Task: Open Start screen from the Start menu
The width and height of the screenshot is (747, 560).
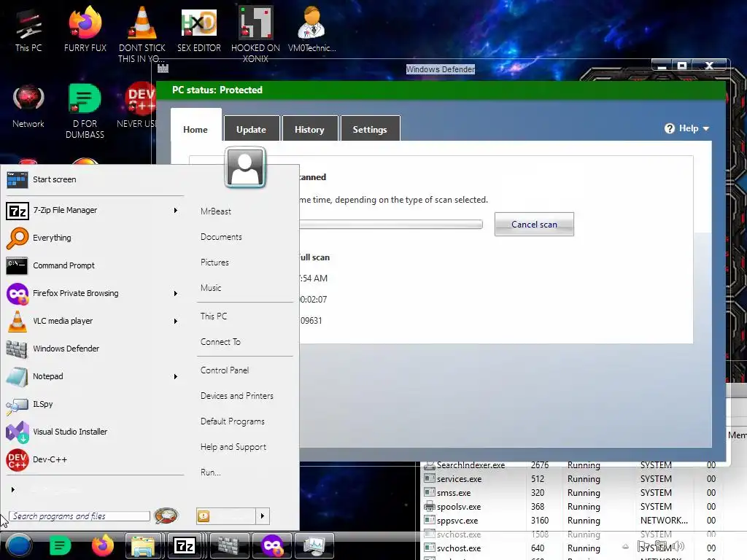Action: tap(96, 179)
